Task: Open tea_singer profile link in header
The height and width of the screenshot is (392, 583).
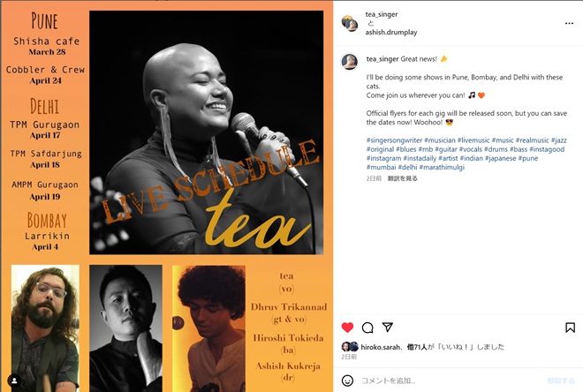Action: [x=381, y=14]
